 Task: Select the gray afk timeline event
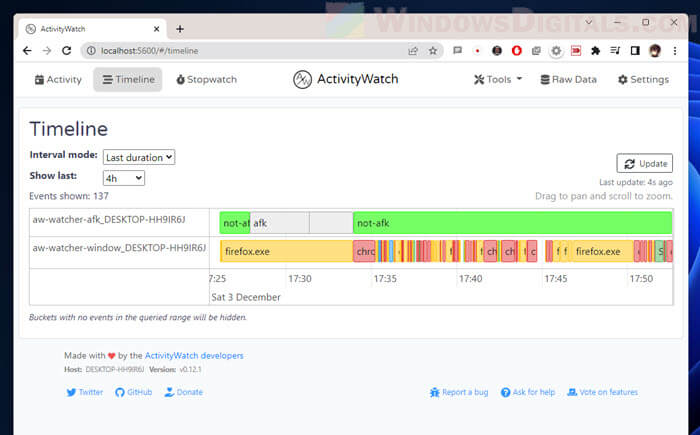[279, 223]
